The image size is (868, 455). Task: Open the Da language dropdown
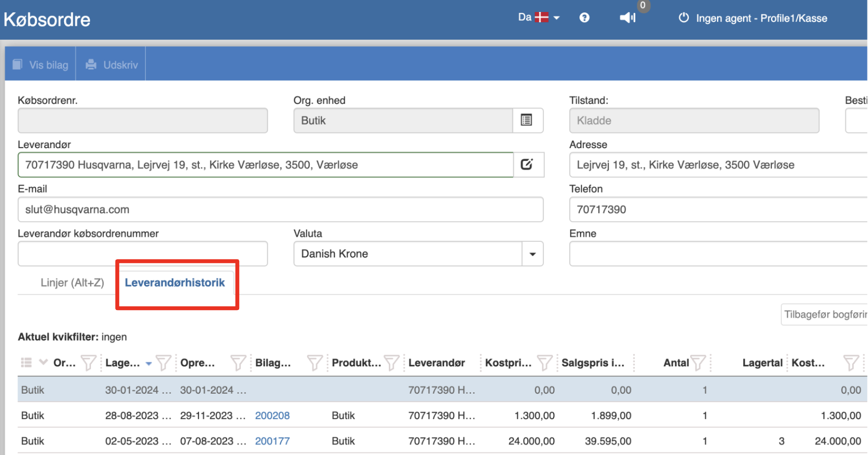[x=539, y=18]
